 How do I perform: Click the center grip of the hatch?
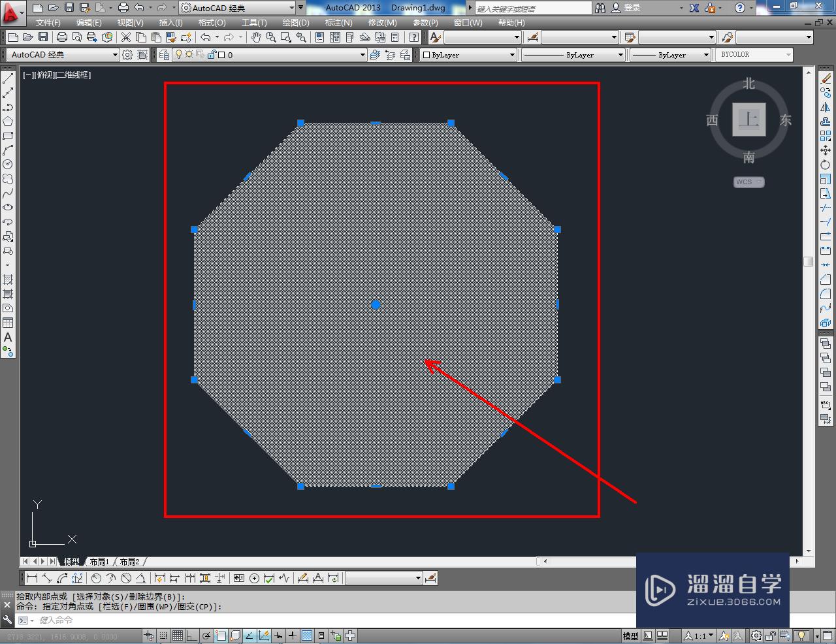coord(376,305)
